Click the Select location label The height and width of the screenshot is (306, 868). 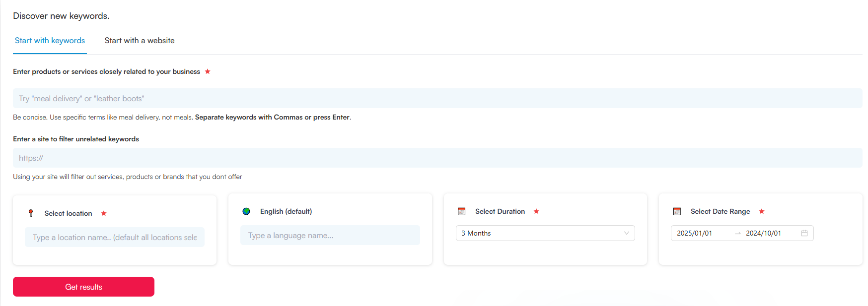68,213
